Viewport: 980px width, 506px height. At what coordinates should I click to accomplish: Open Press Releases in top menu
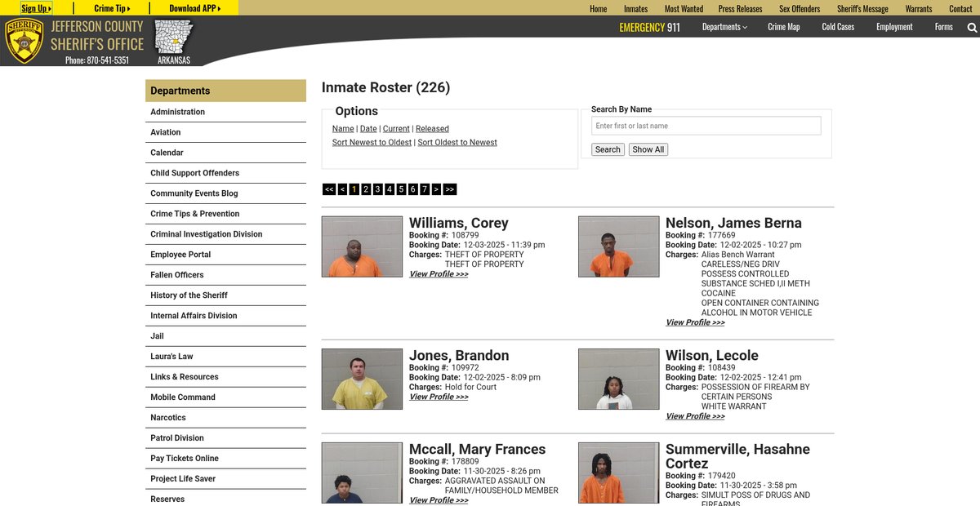coord(740,9)
